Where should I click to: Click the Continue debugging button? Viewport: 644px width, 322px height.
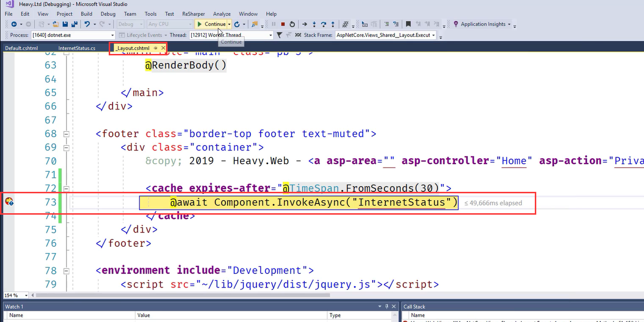(211, 24)
